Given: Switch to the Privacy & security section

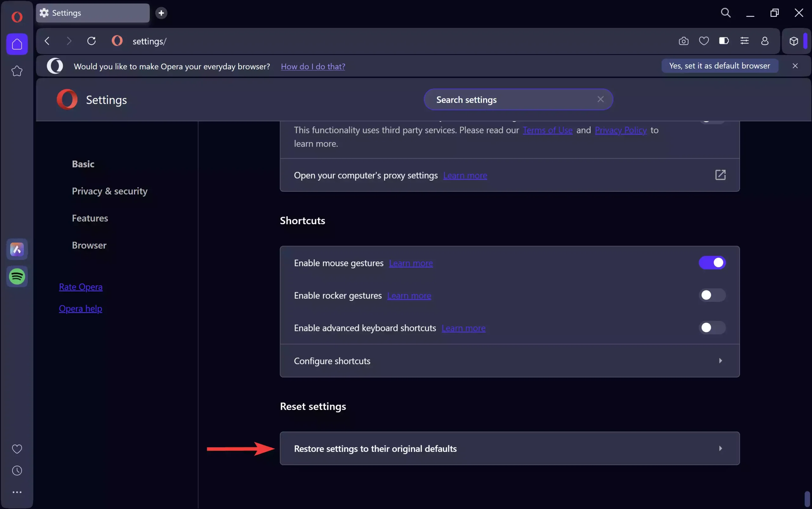Looking at the screenshot, I should pyautogui.click(x=109, y=191).
